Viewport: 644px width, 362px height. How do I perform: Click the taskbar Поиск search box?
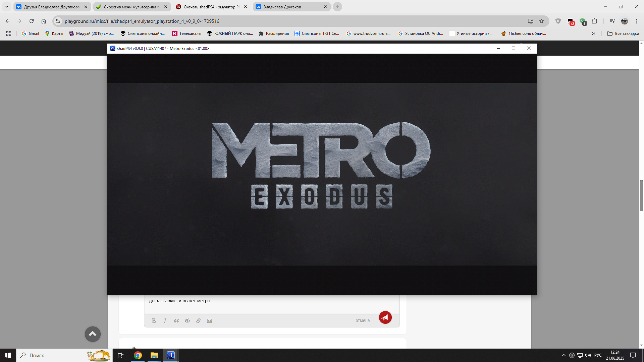pos(64,355)
